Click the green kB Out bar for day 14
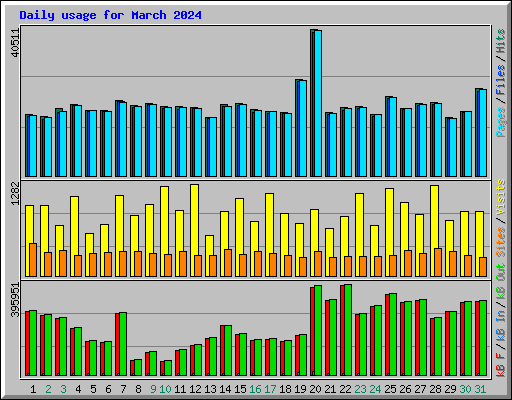This screenshot has width=512, height=400. click(228, 351)
